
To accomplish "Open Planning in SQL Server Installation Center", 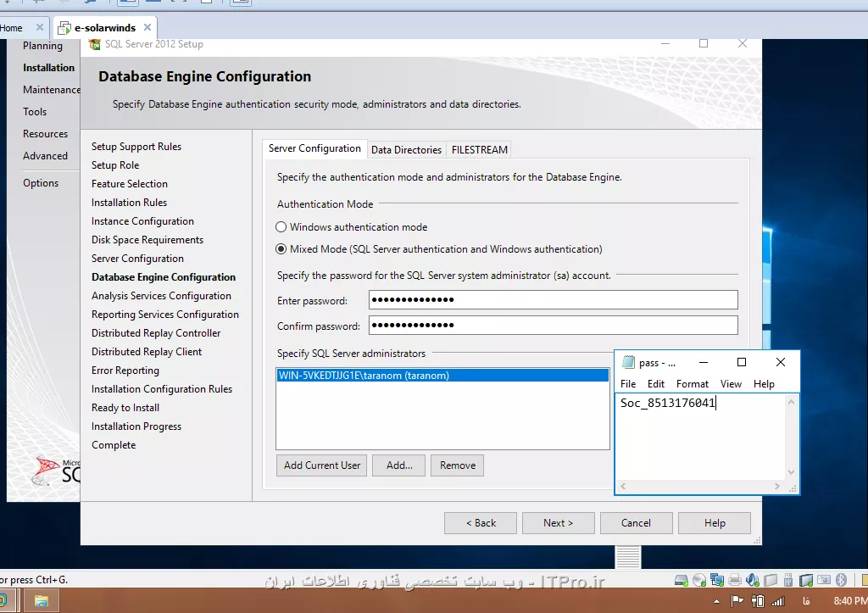I will tap(42, 46).
